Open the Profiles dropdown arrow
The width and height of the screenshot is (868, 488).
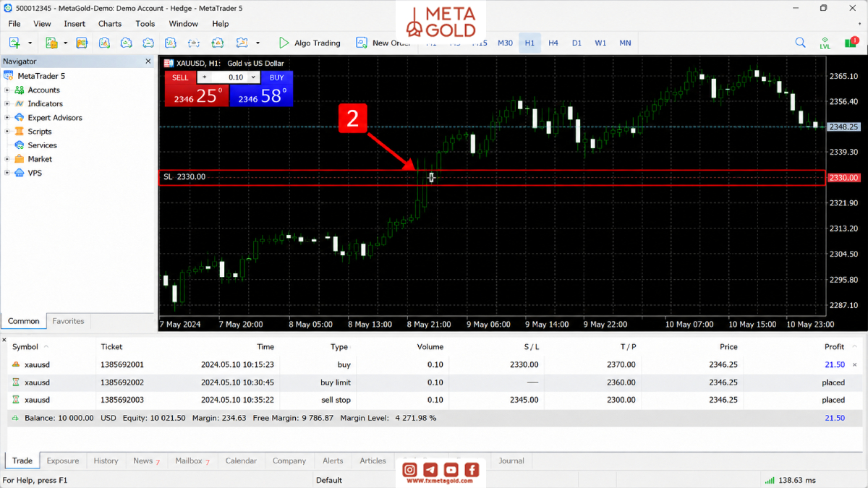click(x=65, y=43)
